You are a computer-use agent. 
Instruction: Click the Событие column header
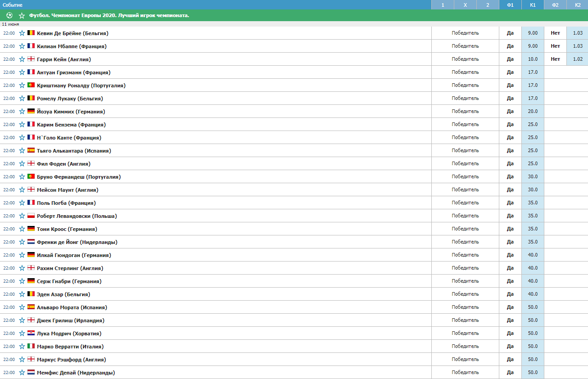(216, 5)
